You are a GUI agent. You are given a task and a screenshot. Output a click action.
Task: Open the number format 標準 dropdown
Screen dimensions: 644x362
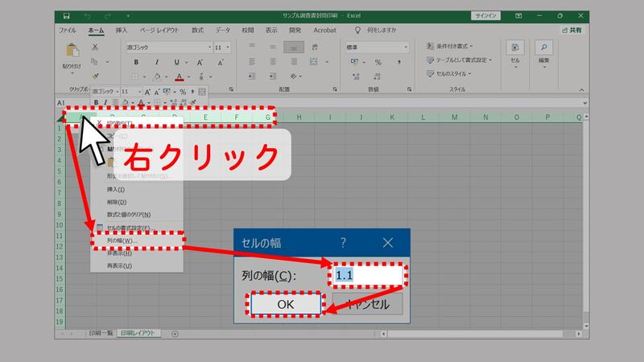coord(406,47)
